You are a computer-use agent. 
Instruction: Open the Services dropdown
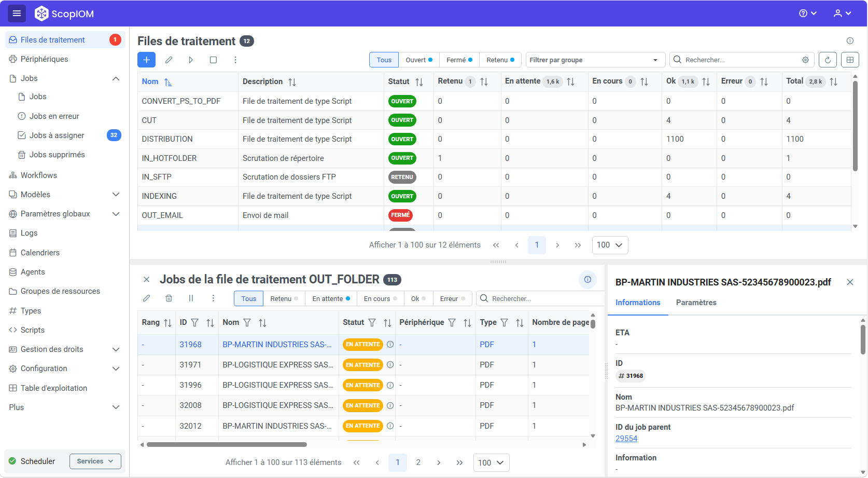[x=95, y=461]
